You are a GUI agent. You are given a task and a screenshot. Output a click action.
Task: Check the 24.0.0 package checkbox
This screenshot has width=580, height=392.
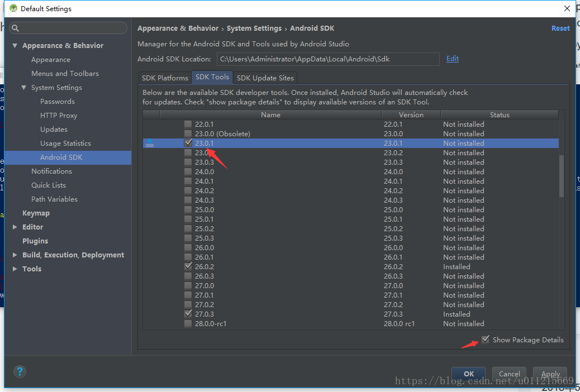pos(188,171)
